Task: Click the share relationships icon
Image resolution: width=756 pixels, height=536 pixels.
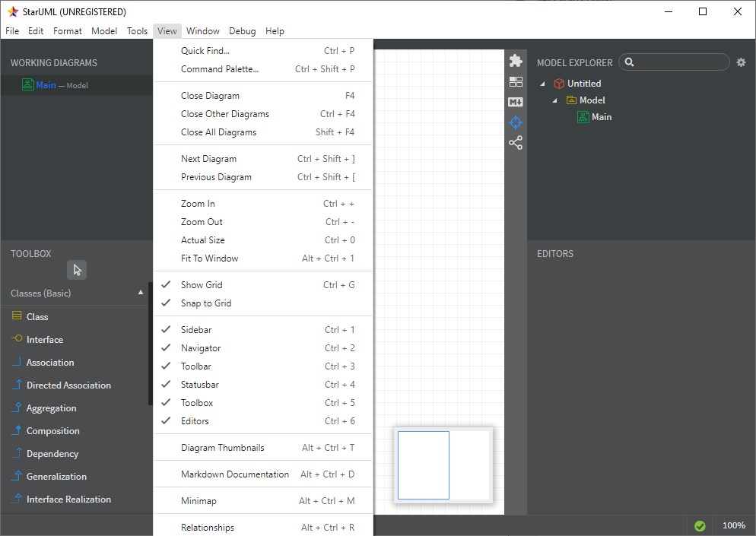Action: 516,143
